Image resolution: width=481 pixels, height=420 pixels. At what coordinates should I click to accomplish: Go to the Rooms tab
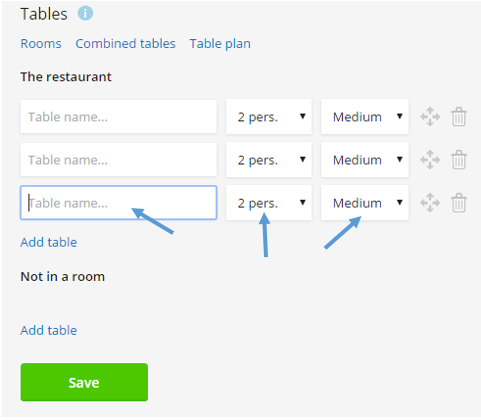[41, 44]
